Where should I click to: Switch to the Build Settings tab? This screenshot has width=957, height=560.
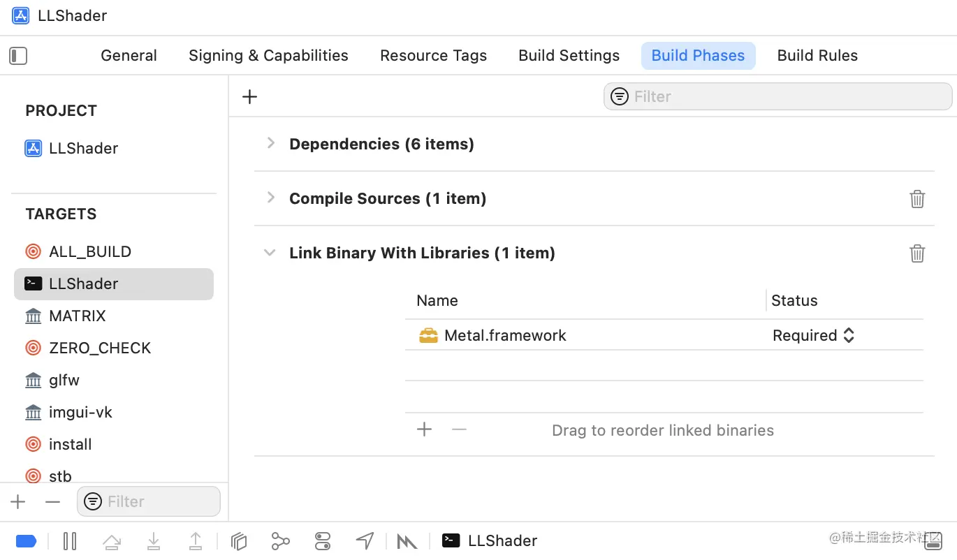[x=569, y=56]
